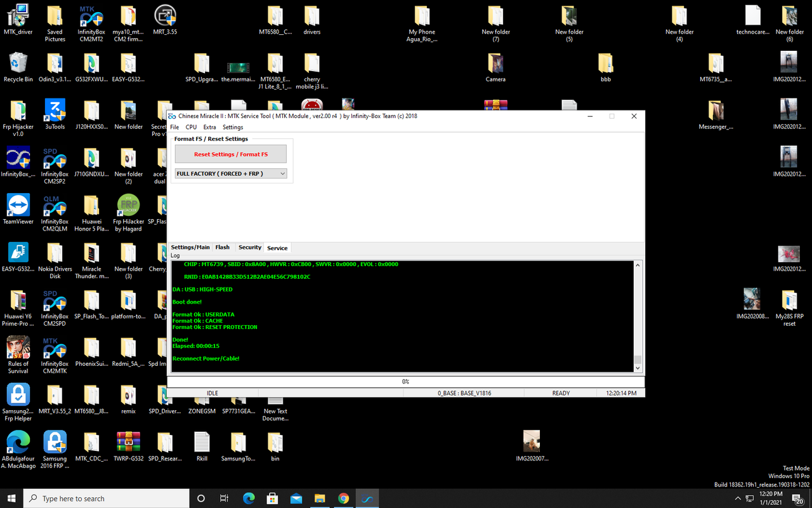Switch to the Flash tab
Image resolution: width=812 pixels, height=508 pixels.
click(x=223, y=247)
